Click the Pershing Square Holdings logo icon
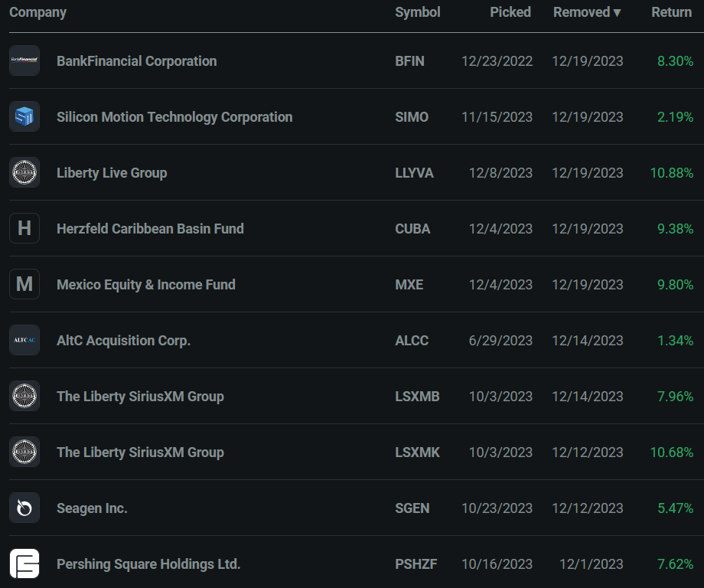Image resolution: width=704 pixels, height=588 pixels. point(24,564)
